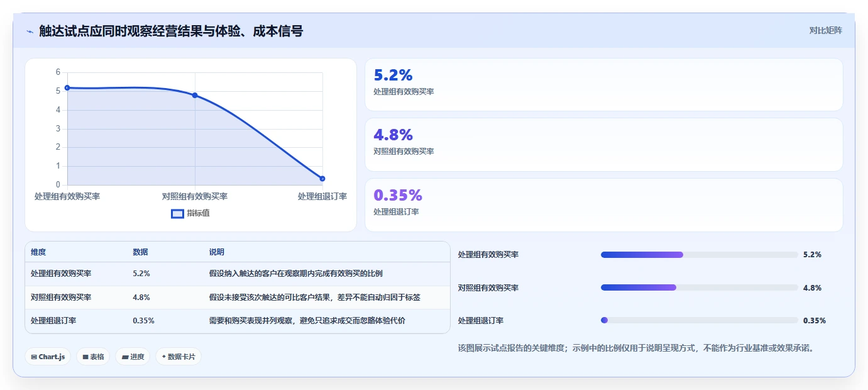Click the Chart.js tag chip
The height and width of the screenshot is (390, 868).
coord(48,357)
